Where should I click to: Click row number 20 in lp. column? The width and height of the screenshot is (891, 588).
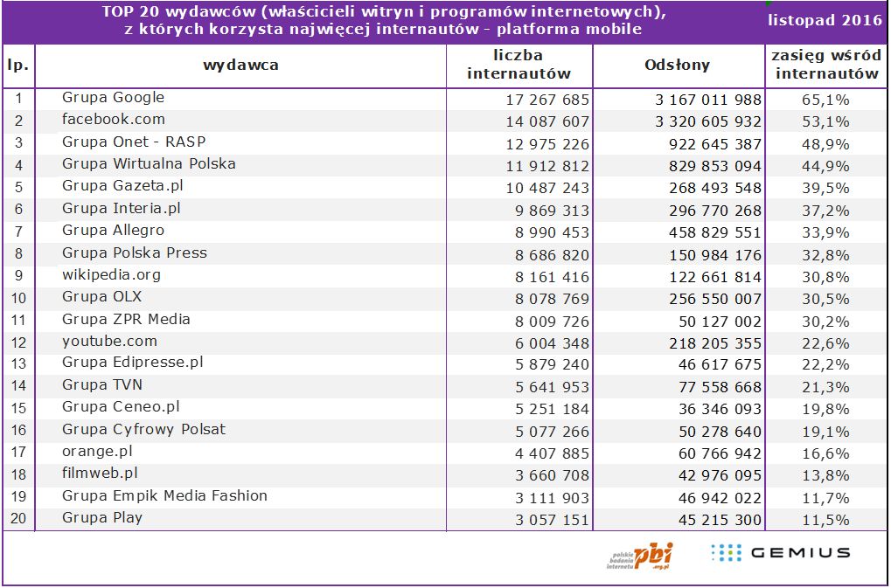(18, 519)
